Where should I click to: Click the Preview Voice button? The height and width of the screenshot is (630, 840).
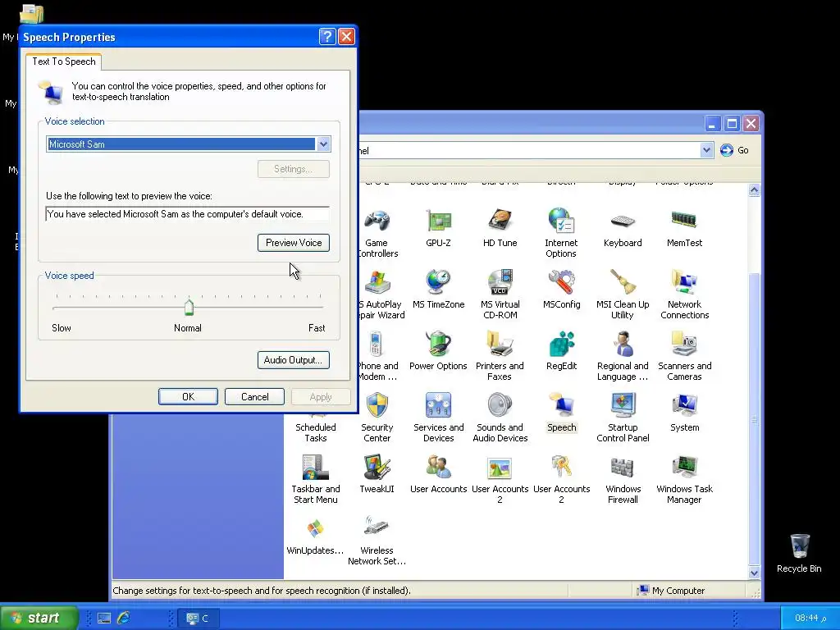[x=294, y=243]
